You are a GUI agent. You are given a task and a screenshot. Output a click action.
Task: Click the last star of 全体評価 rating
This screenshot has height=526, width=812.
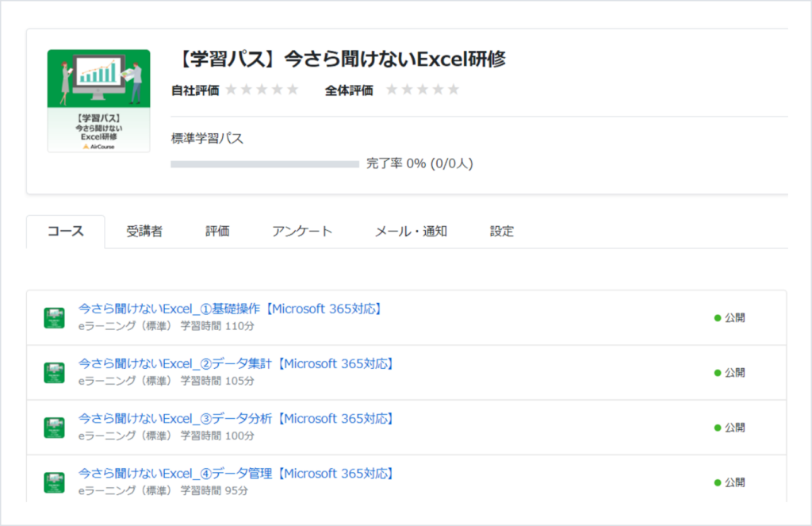[x=454, y=90]
